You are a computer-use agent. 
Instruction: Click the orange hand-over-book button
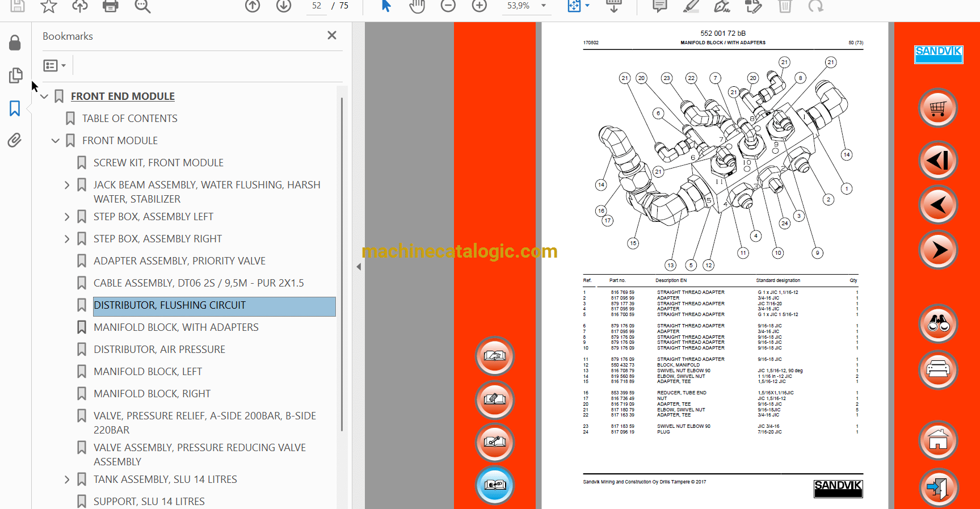[495, 356]
